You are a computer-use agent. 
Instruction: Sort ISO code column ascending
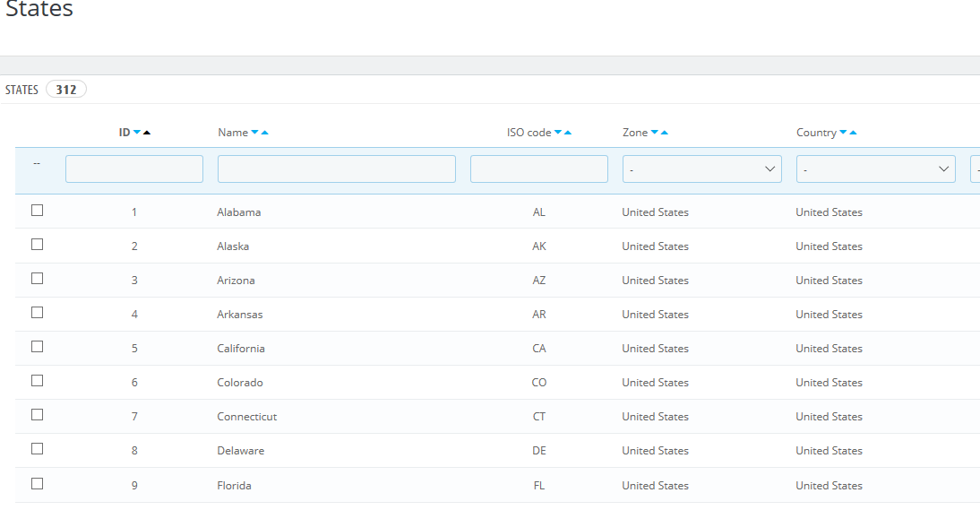568,133
